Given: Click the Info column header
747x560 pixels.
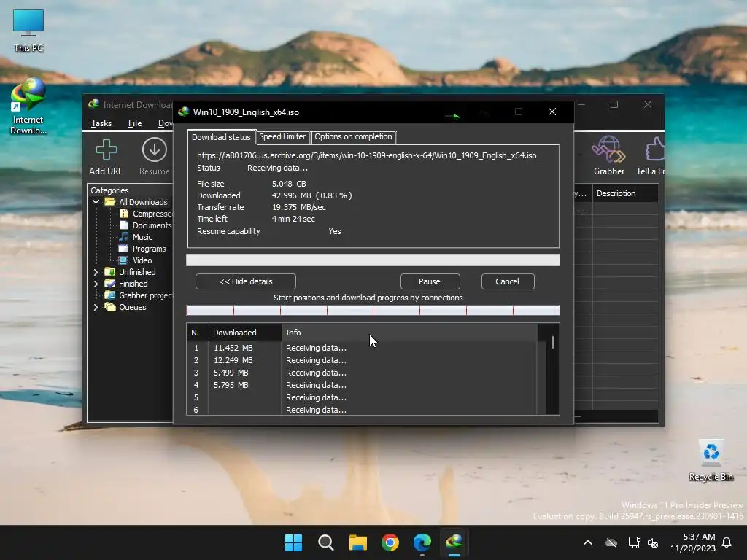Looking at the screenshot, I should [409, 332].
